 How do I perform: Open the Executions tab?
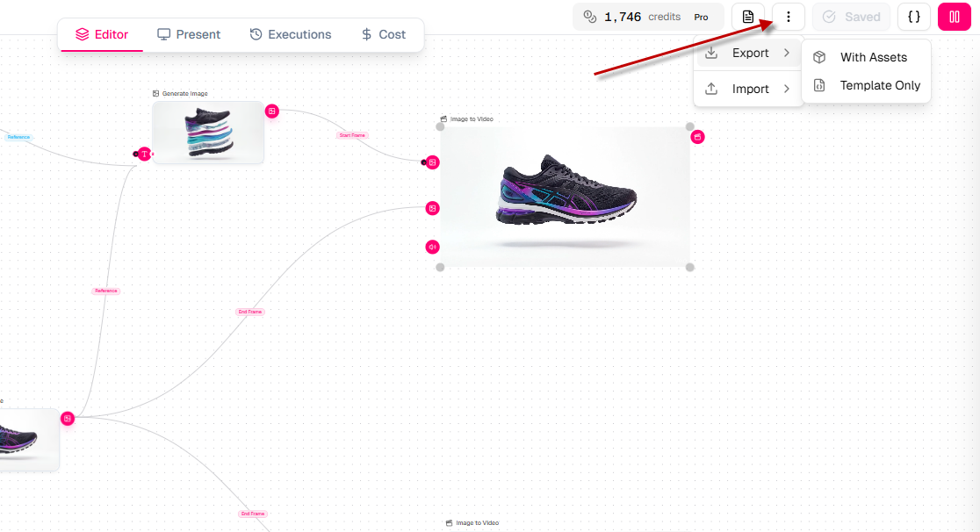coord(291,34)
